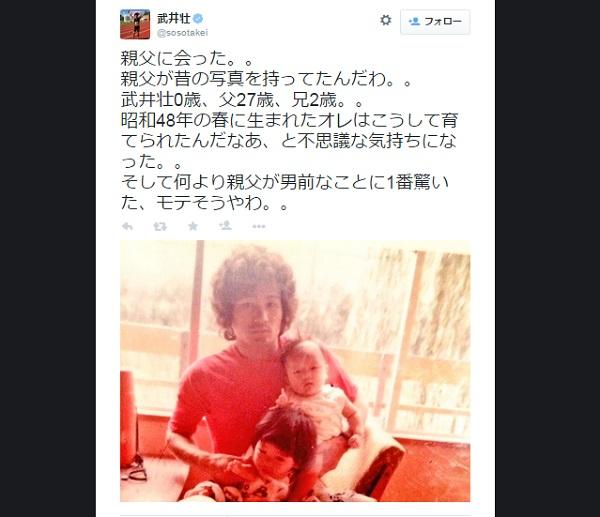Click the person-plus icon inside the フォロー button

[x=414, y=21]
